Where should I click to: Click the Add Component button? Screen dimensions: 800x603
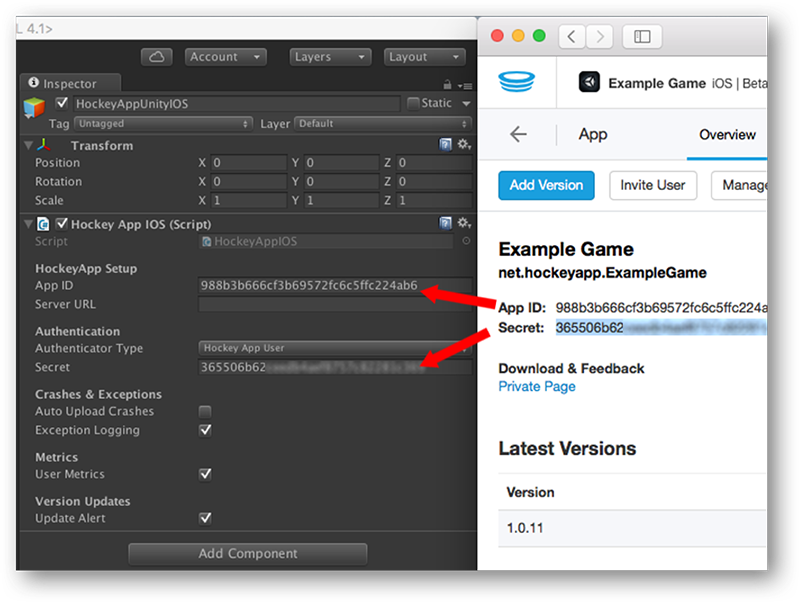(248, 554)
